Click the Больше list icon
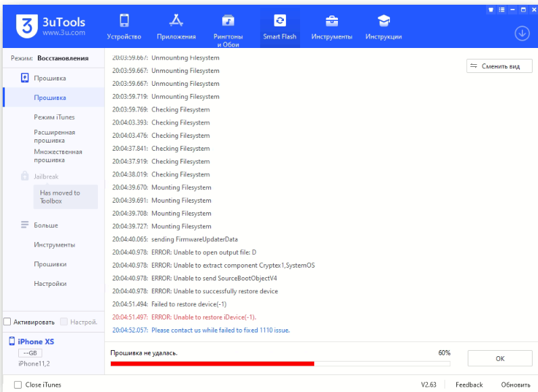This screenshot has height=392, width=538. pyautogui.click(x=25, y=225)
